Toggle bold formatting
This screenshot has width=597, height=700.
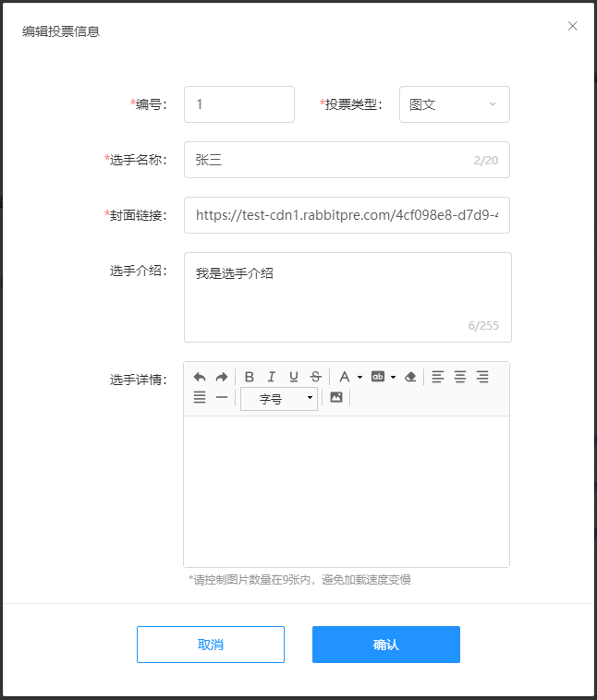click(x=250, y=377)
